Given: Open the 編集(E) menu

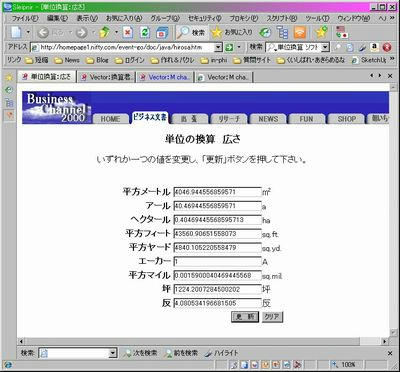Looking at the screenshot, I should pos(57,18).
